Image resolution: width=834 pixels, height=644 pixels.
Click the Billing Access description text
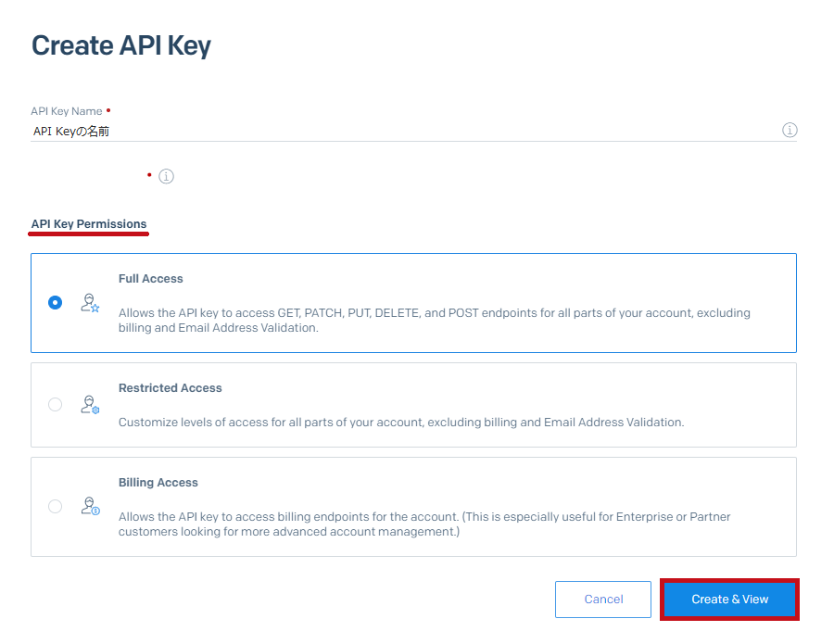424,524
